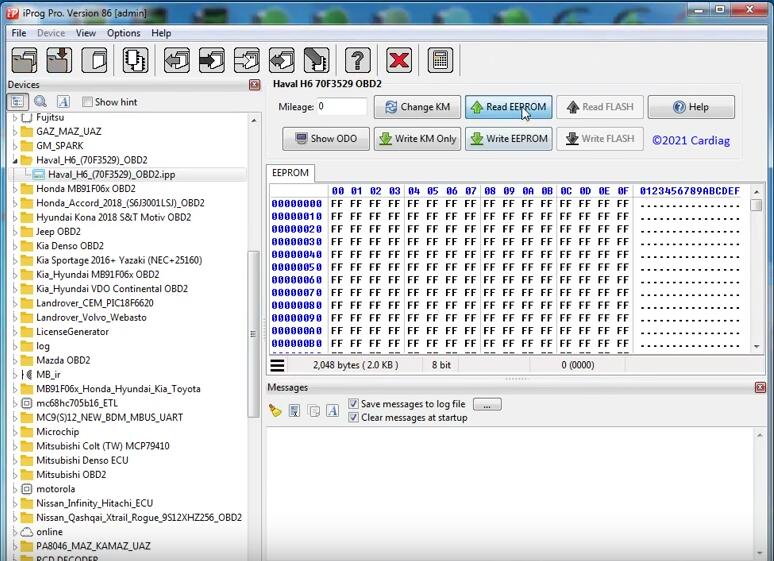Select Nissan_Infinity_Hitachi_ECU item

tap(94, 503)
